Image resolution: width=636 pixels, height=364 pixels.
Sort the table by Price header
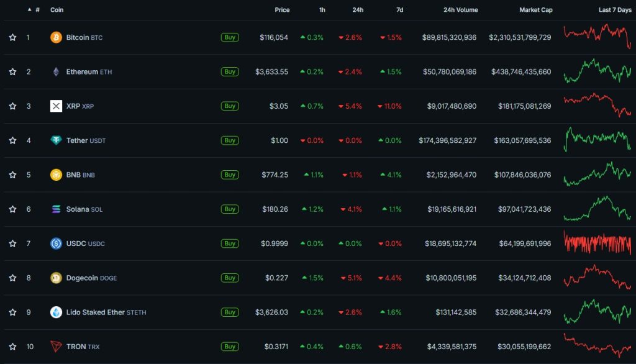[282, 9]
